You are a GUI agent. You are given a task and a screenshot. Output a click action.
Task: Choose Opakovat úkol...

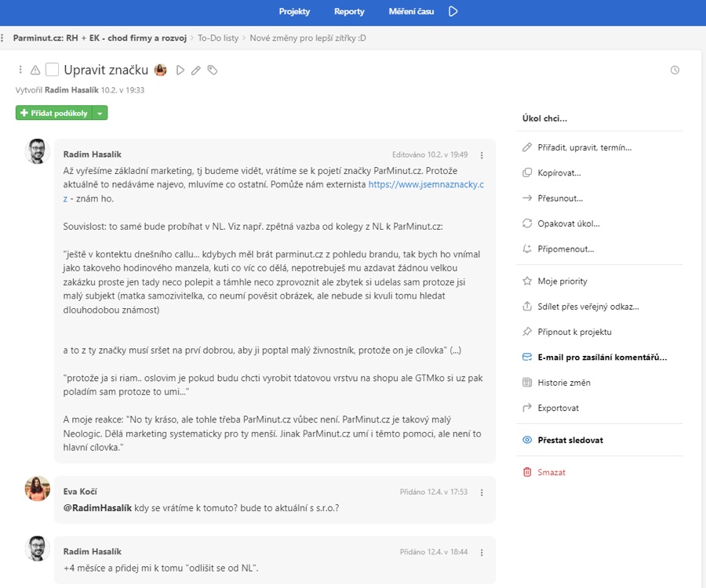tap(569, 223)
